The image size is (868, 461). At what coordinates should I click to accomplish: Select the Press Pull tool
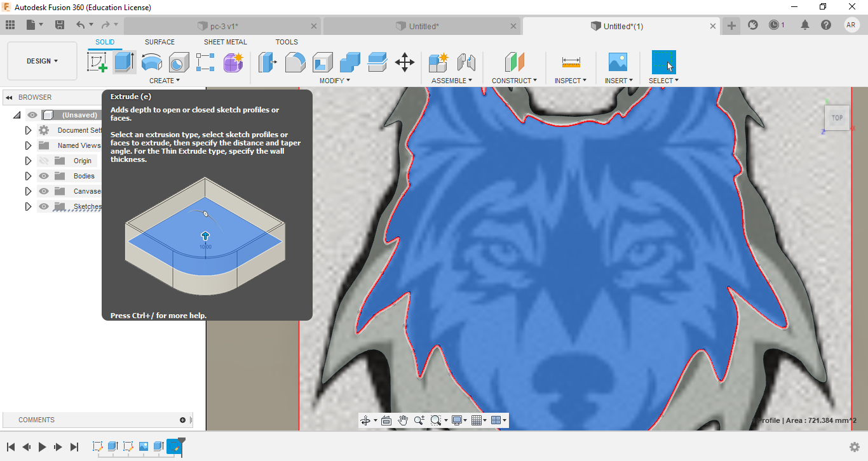click(268, 62)
